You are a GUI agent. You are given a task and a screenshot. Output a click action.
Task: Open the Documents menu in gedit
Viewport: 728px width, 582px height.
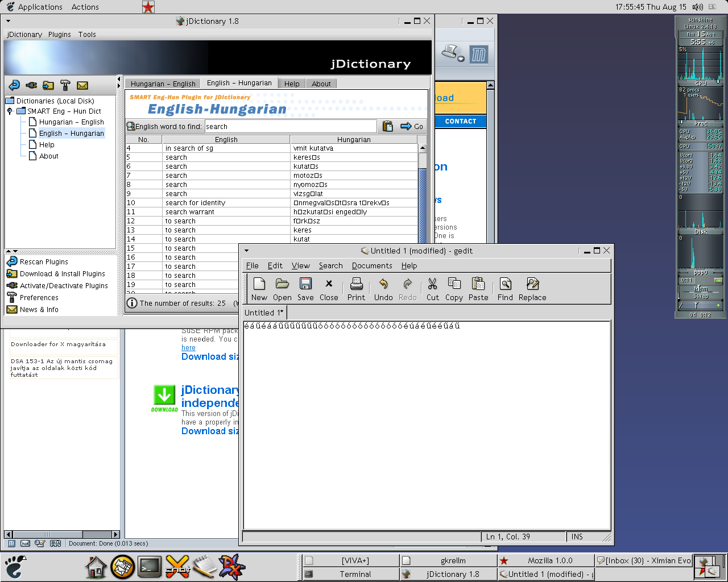pyautogui.click(x=372, y=265)
